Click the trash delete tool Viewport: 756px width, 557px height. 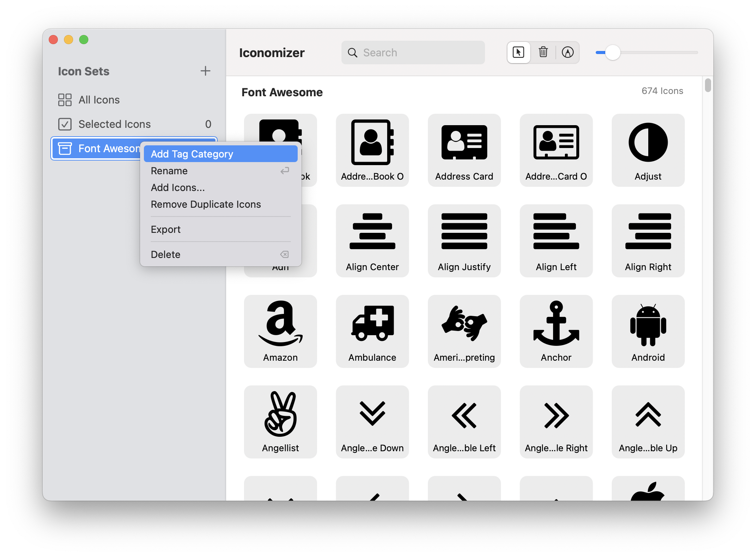tap(543, 53)
